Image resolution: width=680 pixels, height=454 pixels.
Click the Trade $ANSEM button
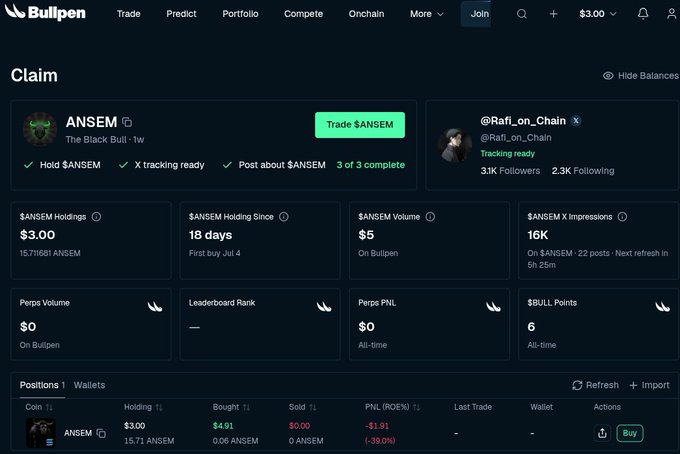coord(360,125)
